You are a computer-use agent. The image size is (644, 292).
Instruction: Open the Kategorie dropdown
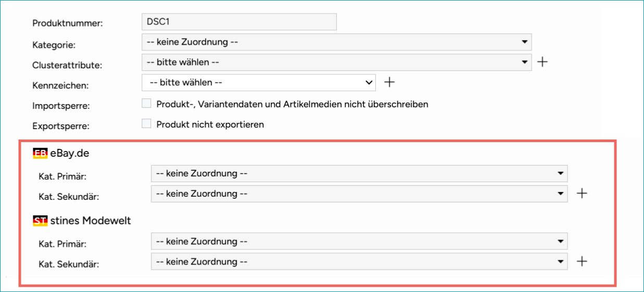[x=336, y=42]
